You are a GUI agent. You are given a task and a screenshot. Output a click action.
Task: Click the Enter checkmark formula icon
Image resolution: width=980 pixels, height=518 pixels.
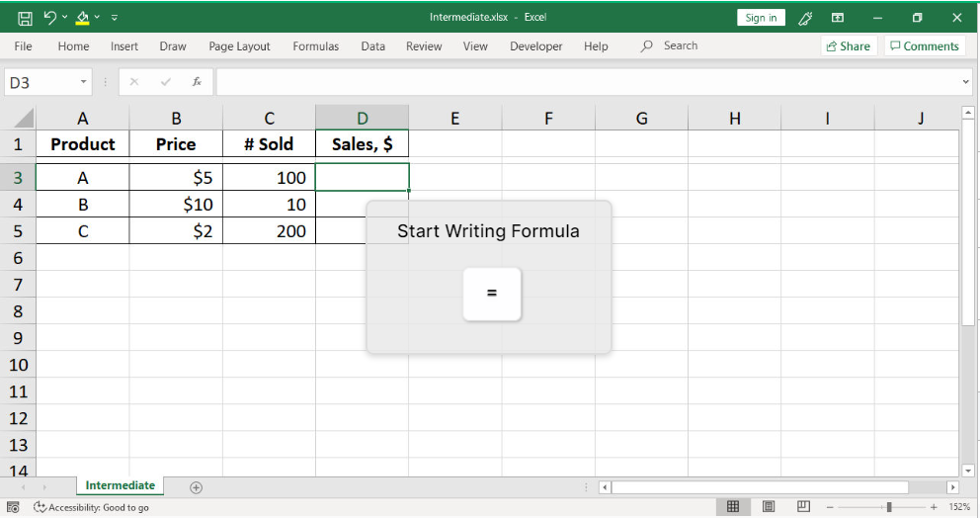[x=166, y=82]
